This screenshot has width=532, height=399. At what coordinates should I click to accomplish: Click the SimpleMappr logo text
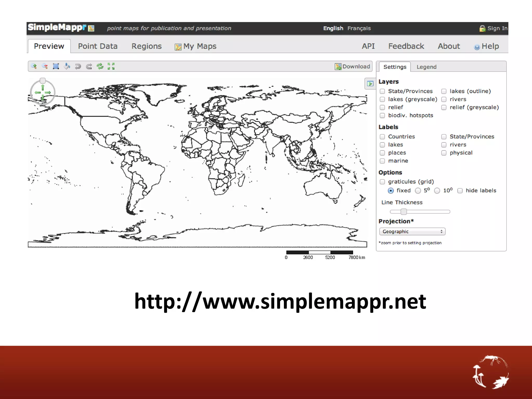coord(57,27)
